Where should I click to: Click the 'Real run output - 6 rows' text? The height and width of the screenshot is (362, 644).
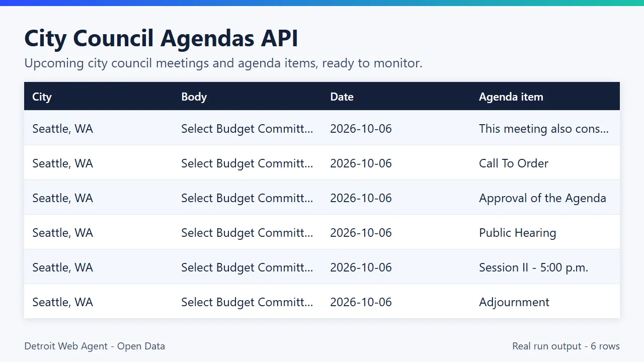pyautogui.click(x=566, y=346)
